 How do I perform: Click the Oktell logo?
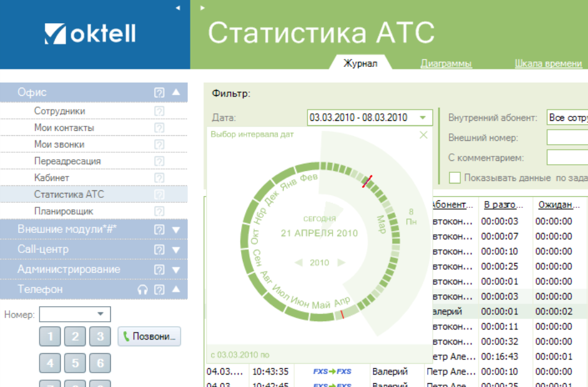click(90, 34)
